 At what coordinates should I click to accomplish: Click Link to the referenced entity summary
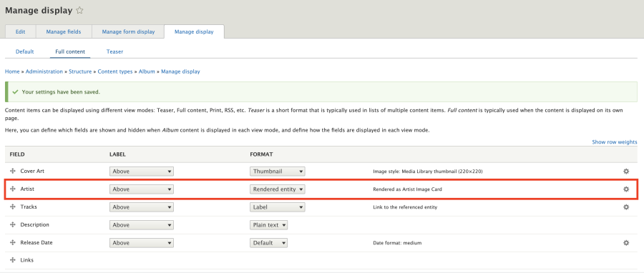(x=405, y=207)
